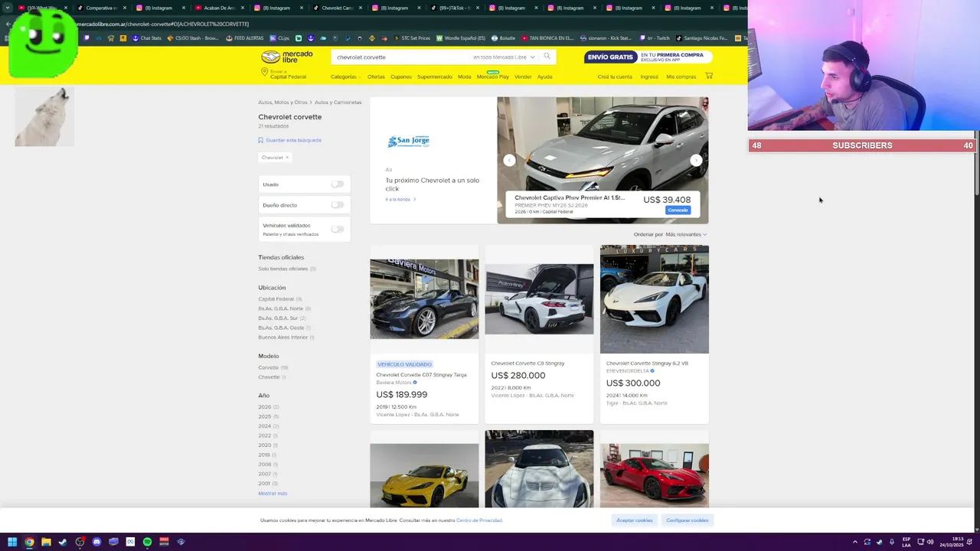Open the shopping cart icon
Viewport: 980px width, 551px height.
click(709, 76)
